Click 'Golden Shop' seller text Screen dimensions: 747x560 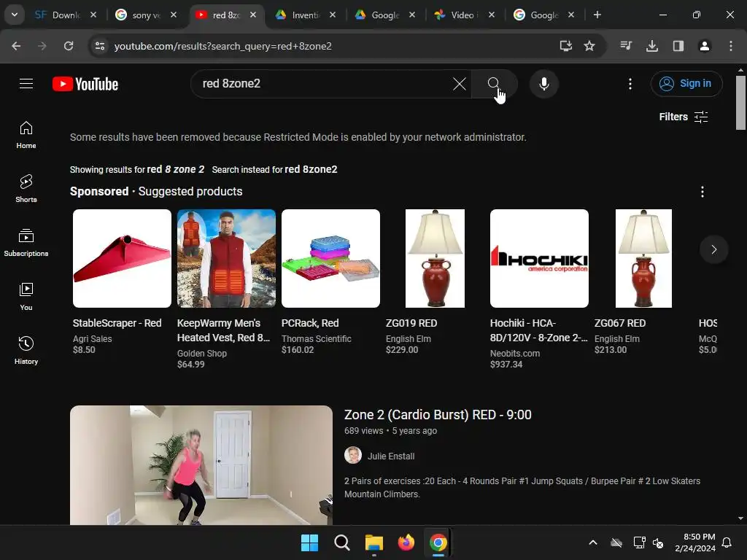coord(202,354)
